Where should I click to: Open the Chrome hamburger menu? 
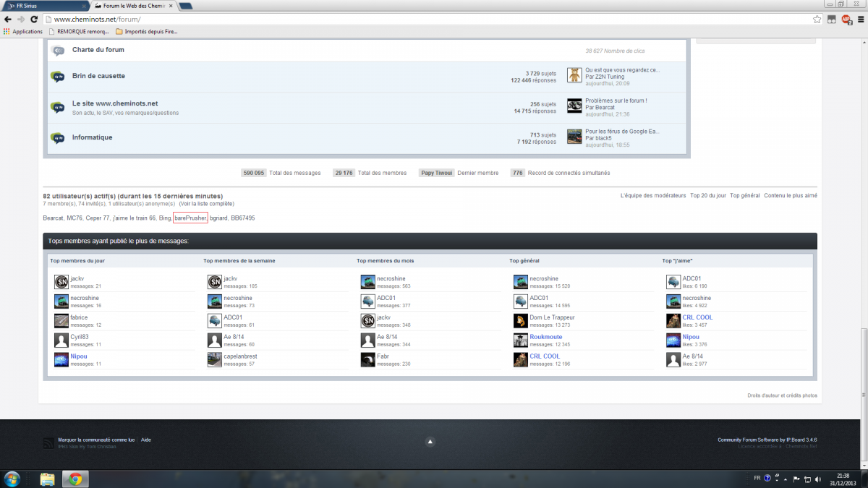(859, 20)
